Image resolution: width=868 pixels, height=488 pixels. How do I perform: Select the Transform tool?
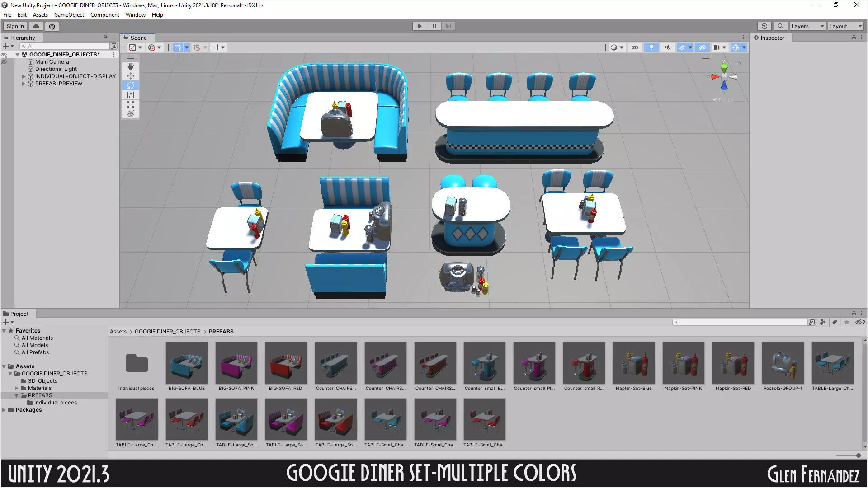click(131, 114)
